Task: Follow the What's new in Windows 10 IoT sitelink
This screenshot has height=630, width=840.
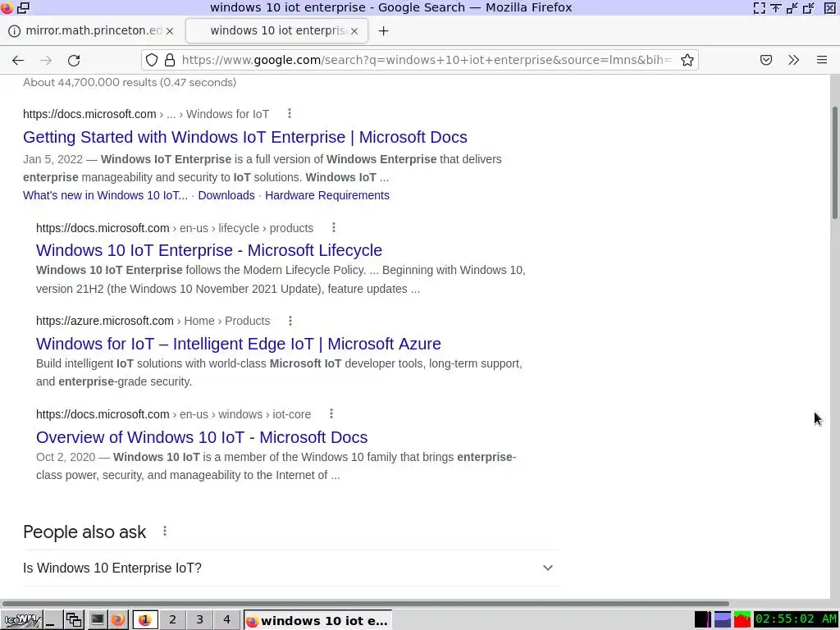Action: point(105,195)
